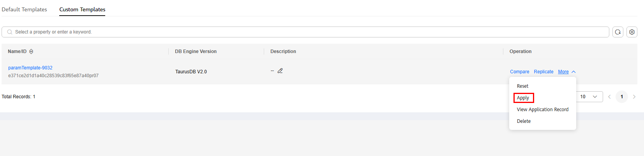The height and width of the screenshot is (156, 644).
Task: Click the refresh list icon
Action: 618,32
